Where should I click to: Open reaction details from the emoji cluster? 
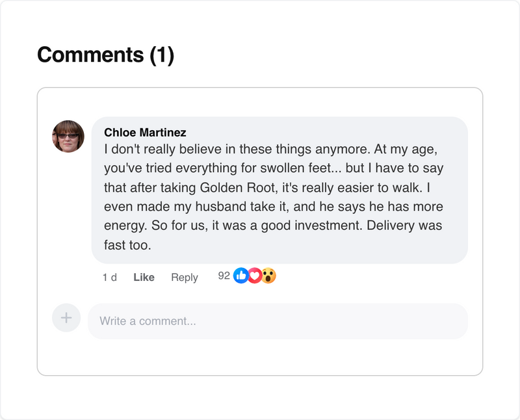click(253, 275)
